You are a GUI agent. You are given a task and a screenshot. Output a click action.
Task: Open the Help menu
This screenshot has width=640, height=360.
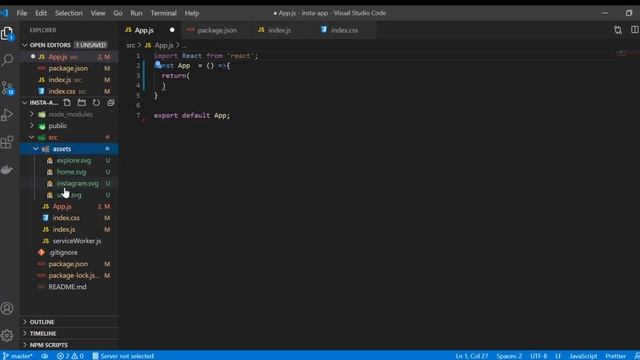coord(192,13)
